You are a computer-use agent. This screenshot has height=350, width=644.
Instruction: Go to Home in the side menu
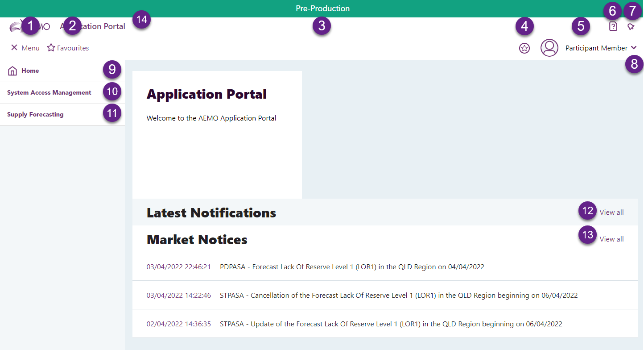coord(62,71)
